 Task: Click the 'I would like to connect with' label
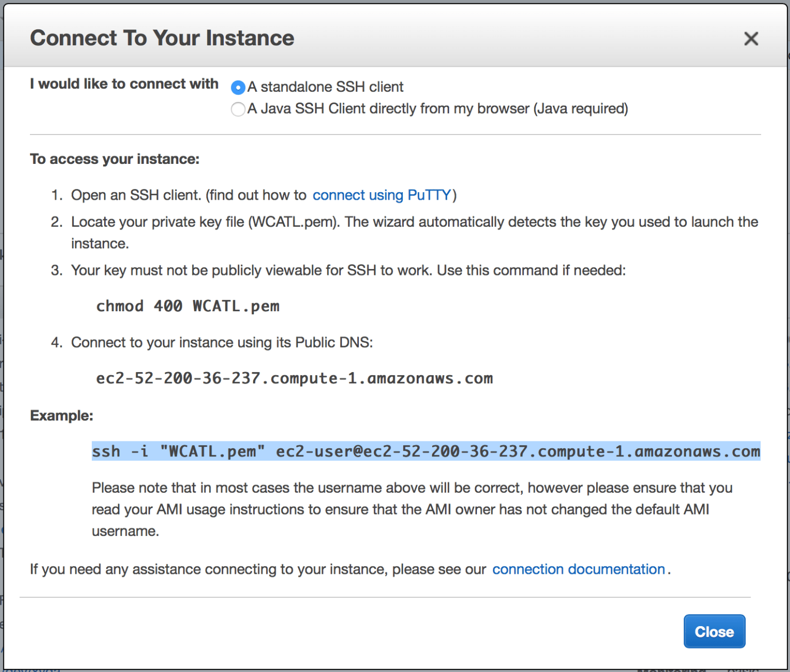pos(124,84)
